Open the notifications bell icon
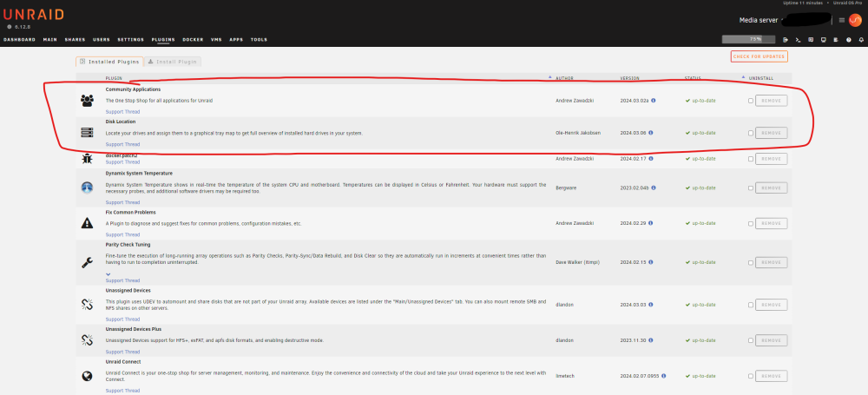 point(861,40)
